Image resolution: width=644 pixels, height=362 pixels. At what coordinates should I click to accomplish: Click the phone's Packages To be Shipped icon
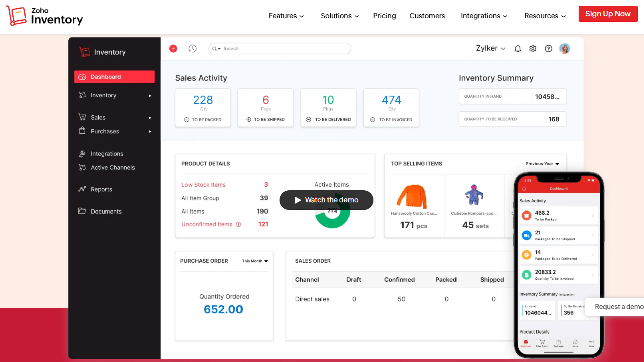pos(526,235)
